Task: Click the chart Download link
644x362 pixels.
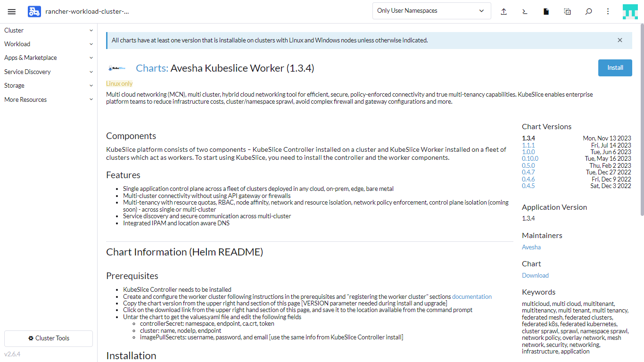Action: click(535, 276)
